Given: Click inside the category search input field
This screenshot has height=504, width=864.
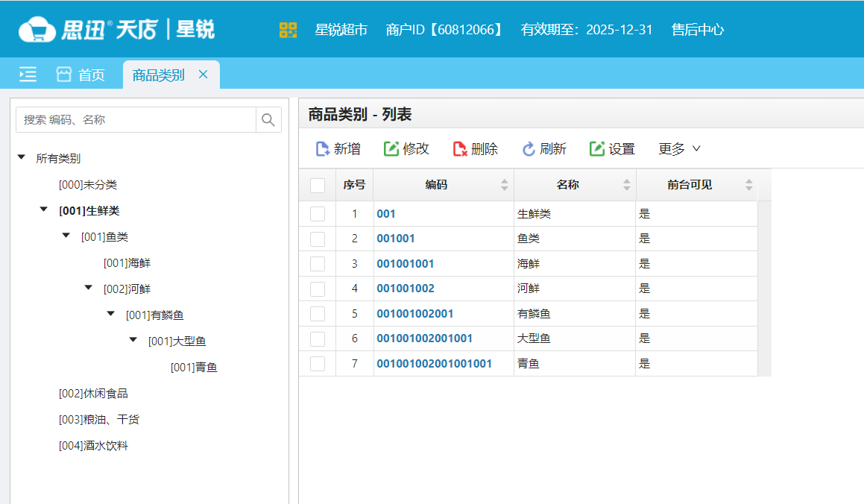Looking at the screenshot, I should pyautogui.click(x=134, y=119).
